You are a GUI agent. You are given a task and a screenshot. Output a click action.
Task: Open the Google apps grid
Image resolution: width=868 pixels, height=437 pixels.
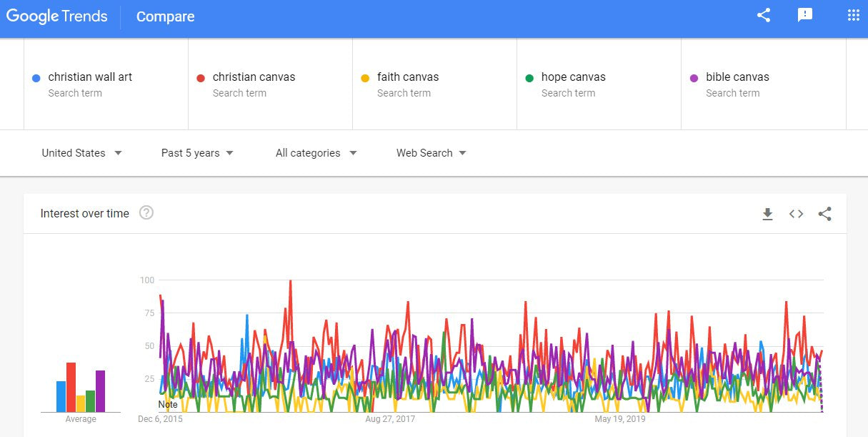pos(853,15)
